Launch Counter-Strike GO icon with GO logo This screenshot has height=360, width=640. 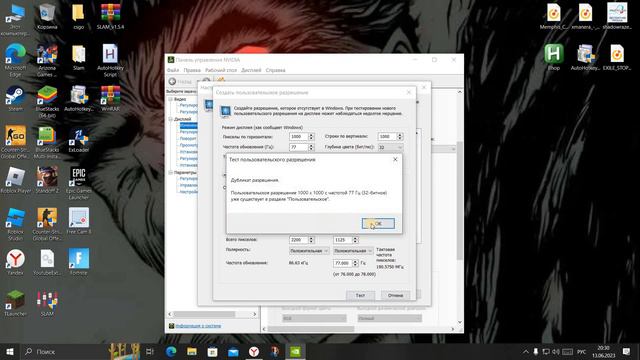(15, 142)
